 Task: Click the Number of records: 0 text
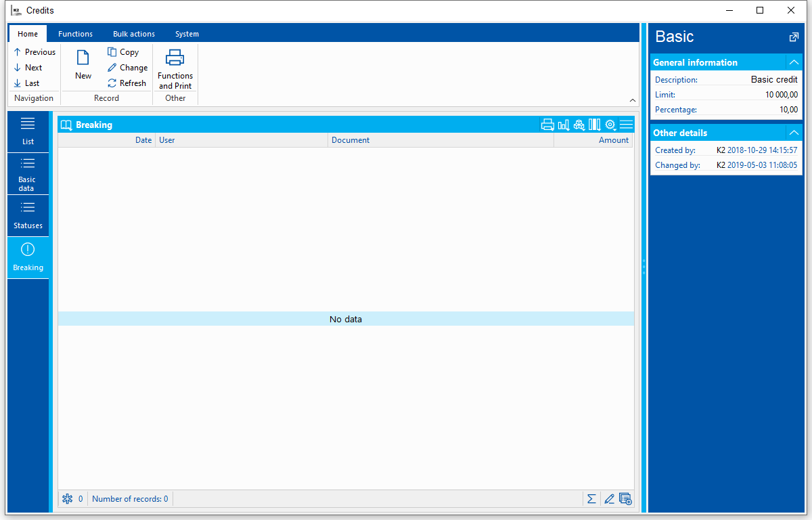point(130,499)
